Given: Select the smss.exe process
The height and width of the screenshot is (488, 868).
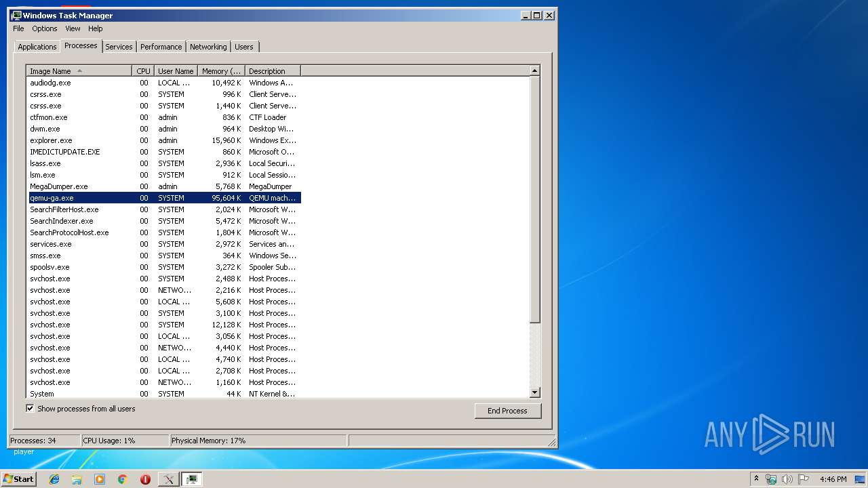Looking at the screenshot, I should [163, 256].
